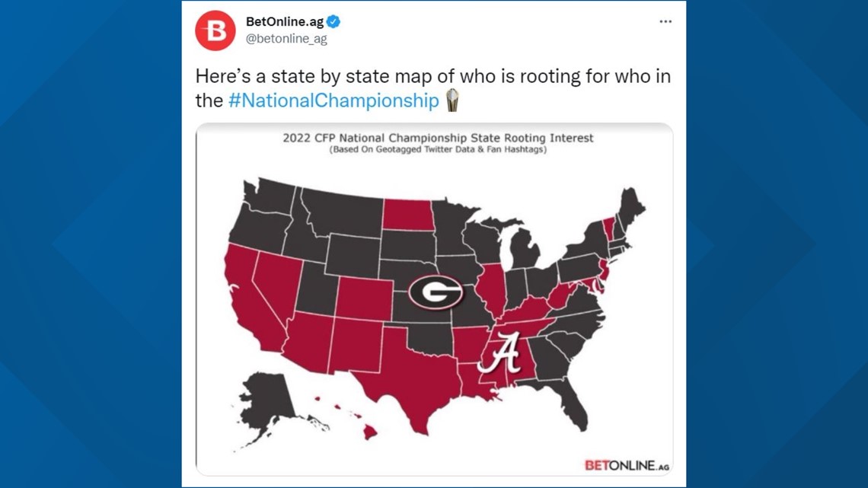Click the map title about State Rooting Interest
868x488 pixels.
pyautogui.click(x=437, y=138)
